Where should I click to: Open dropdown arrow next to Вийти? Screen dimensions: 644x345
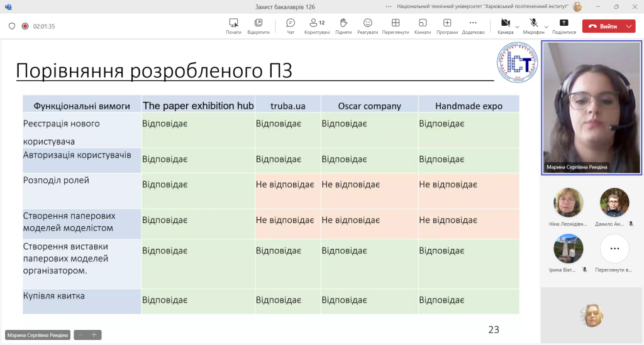pyautogui.click(x=629, y=26)
